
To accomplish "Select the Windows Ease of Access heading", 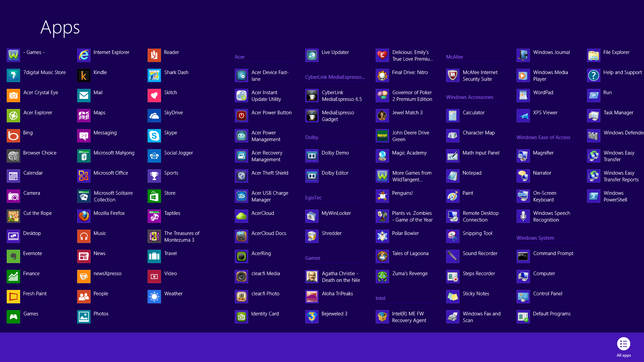I will (543, 137).
